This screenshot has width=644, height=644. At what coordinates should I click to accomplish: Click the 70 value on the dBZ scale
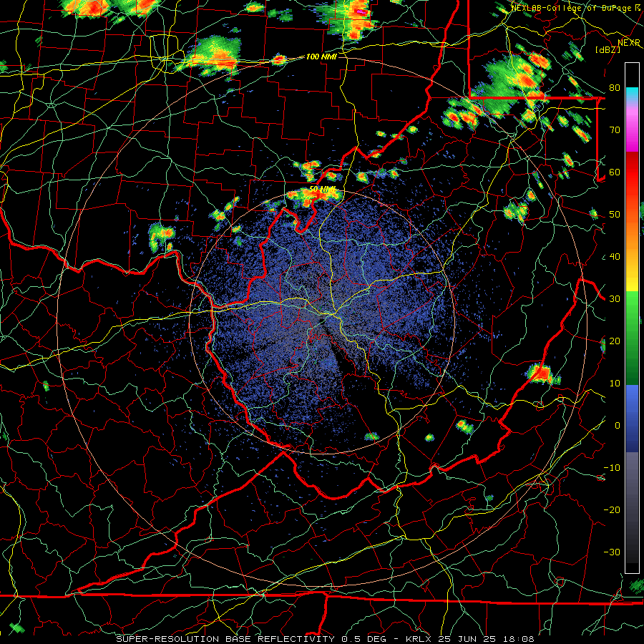(615, 130)
